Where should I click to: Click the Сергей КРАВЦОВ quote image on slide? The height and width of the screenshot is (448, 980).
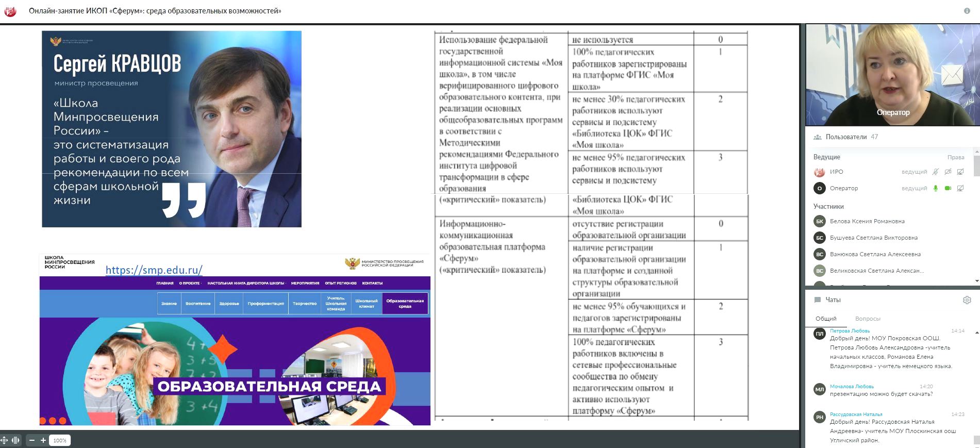click(172, 129)
